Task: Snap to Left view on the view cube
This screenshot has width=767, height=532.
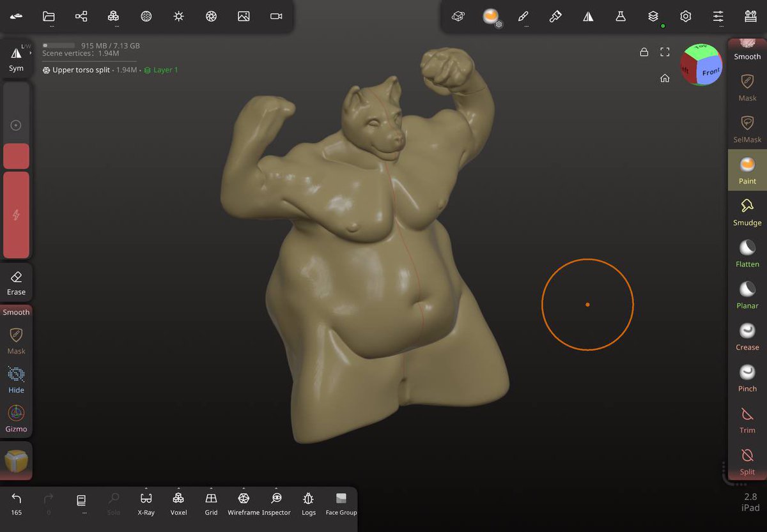Action: point(686,68)
